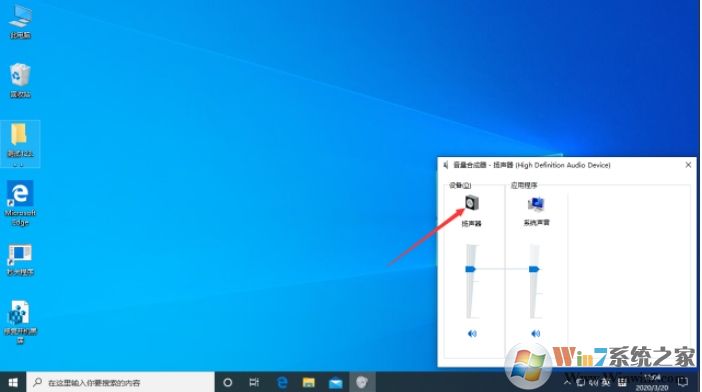Screen dimensions: 702x392
Task: Open File Explorer from the taskbar
Action: coord(308,382)
